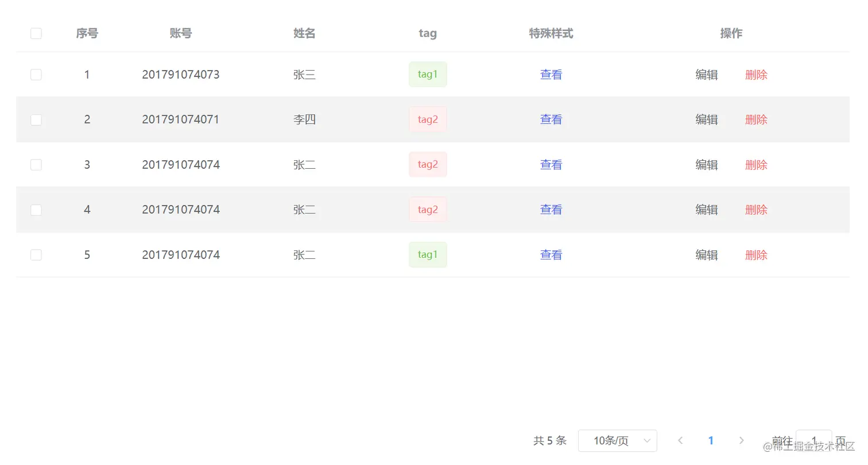Select the checkbox for row 3

pos(36,165)
